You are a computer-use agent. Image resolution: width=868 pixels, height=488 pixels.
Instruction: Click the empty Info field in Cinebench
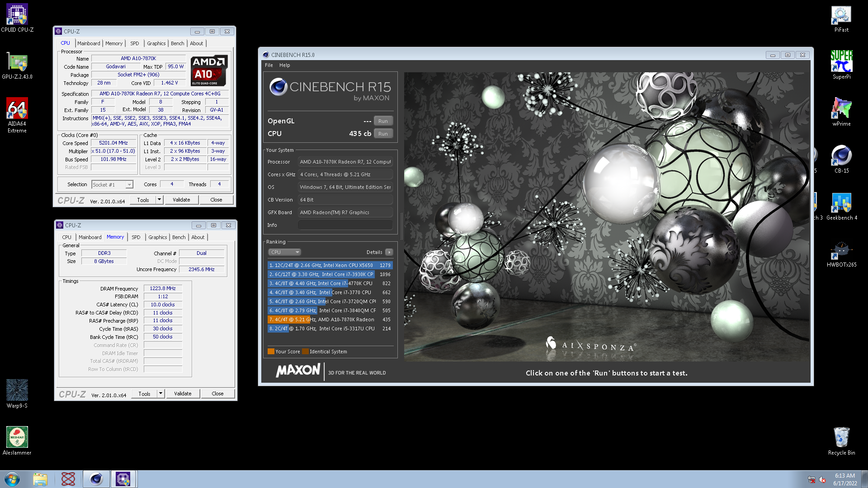click(345, 225)
